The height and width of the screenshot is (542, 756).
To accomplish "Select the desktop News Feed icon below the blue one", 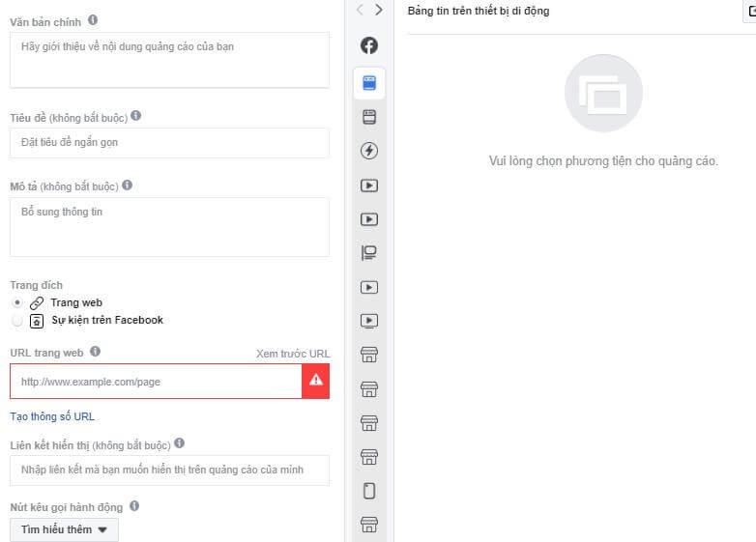I will pos(369,117).
